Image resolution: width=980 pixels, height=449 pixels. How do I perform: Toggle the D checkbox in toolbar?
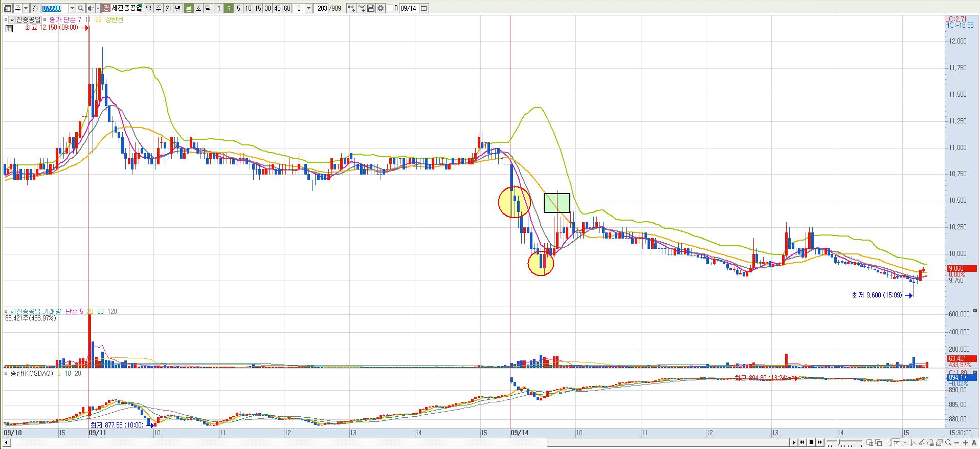click(389, 8)
